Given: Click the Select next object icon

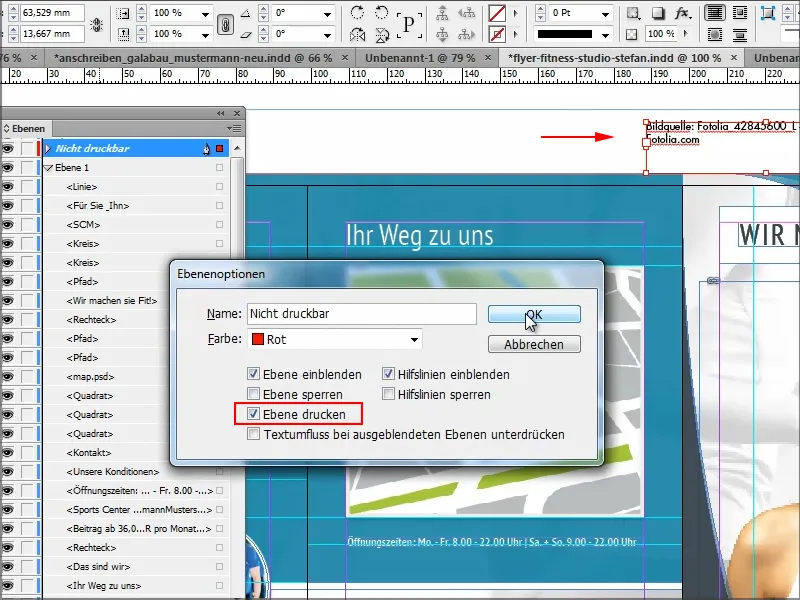Looking at the screenshot, I should click(x=466, y=35).
